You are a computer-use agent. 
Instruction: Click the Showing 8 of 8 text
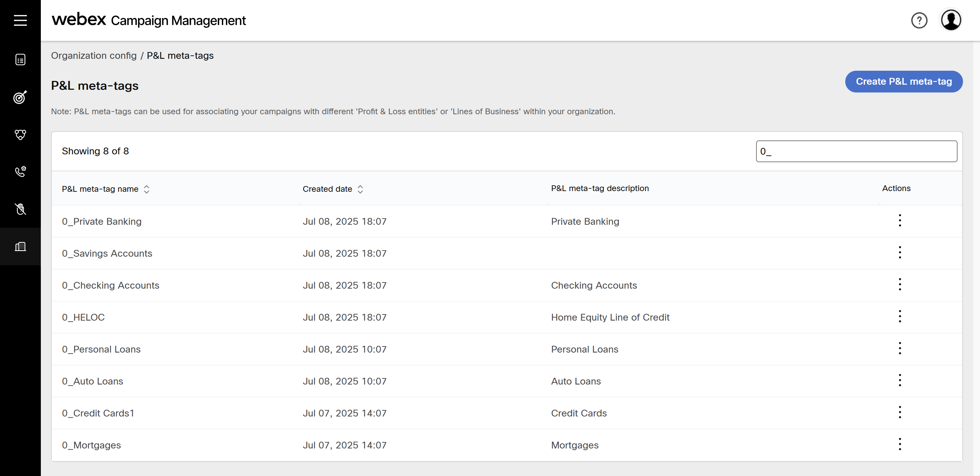point(96,151)
